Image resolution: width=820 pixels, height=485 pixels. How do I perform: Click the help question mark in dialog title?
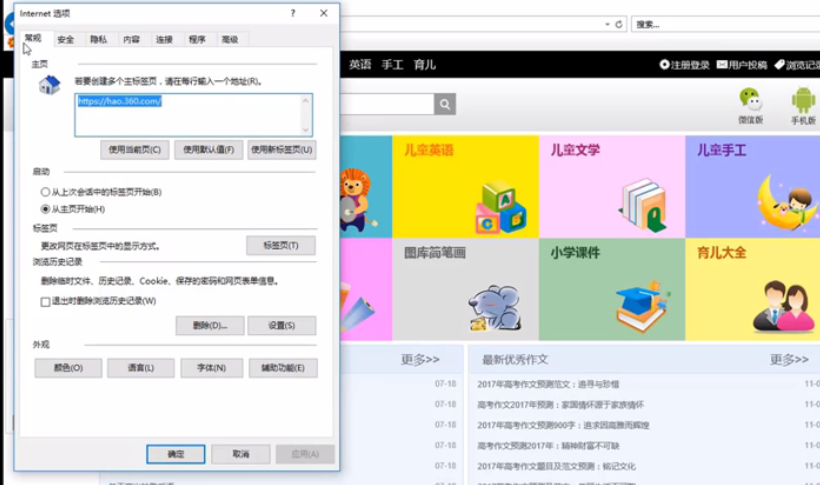point(293,14)
